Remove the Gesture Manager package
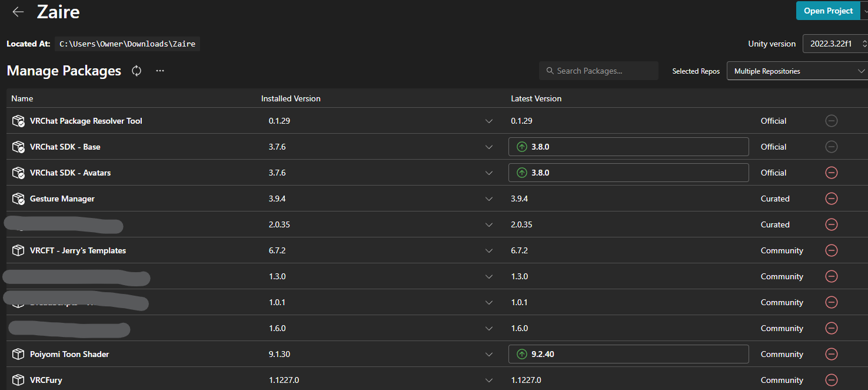The height and width of the screenshot is (390, 868). pyautogui.click(x=832, y=199)
